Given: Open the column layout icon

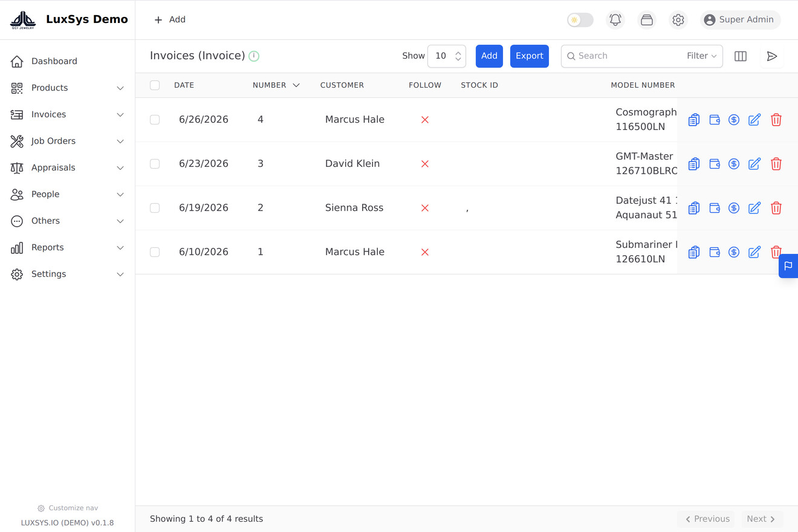Looking at the screenshot, I should (741, 56).
